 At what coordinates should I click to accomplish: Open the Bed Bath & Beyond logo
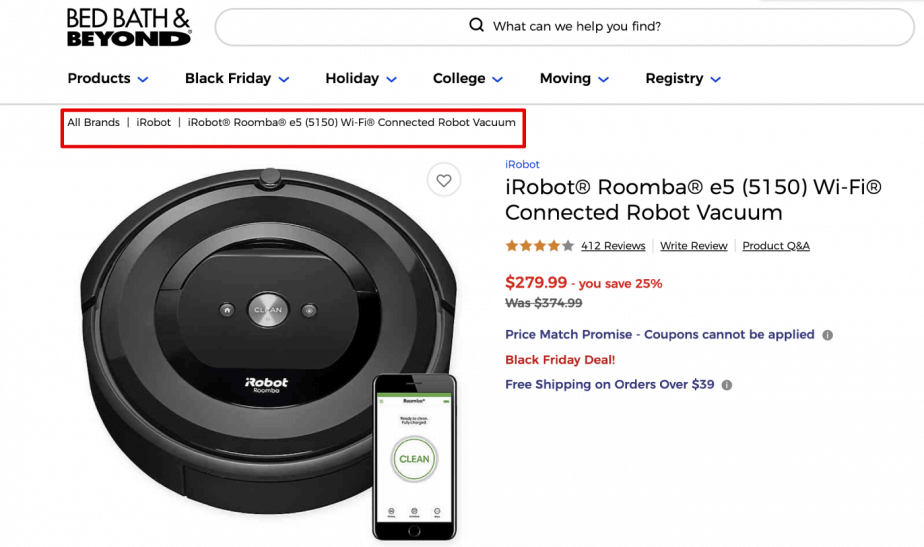[x=128, y=27]
